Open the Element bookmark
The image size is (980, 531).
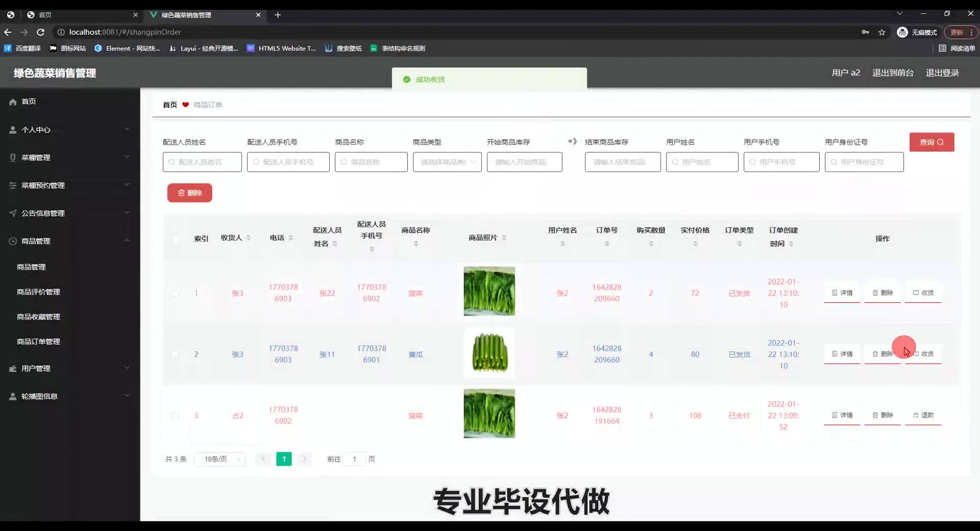click(x=127, y=49)
